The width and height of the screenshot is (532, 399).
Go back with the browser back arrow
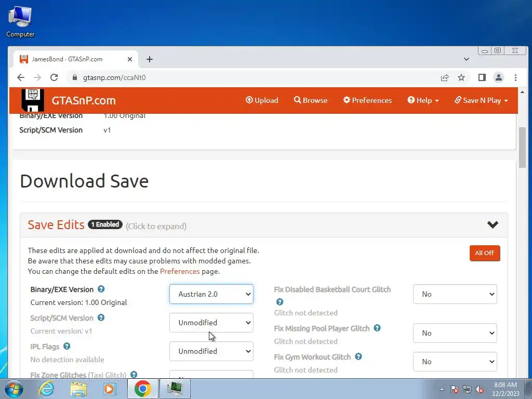(x=21, y=77)
